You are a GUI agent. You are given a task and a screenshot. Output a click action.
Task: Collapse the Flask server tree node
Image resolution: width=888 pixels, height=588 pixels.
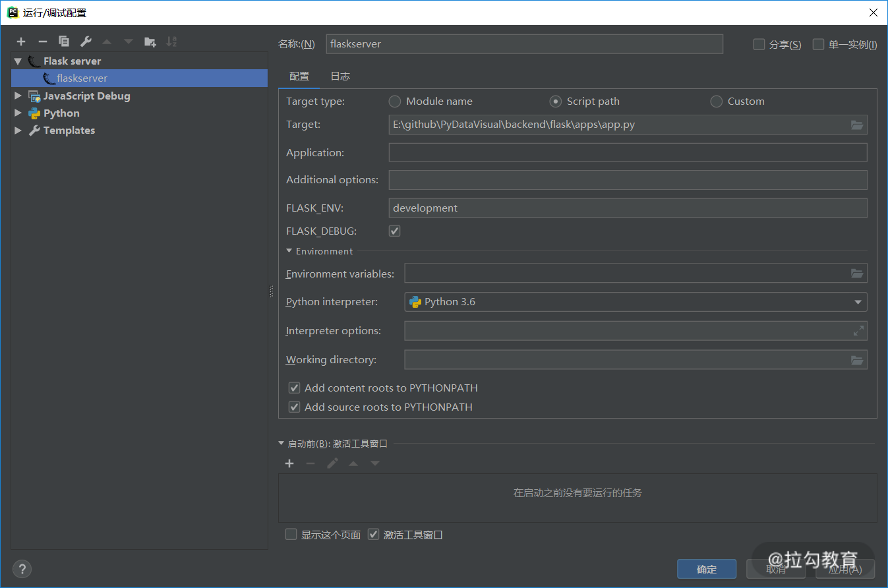click(x=18, y=61)
